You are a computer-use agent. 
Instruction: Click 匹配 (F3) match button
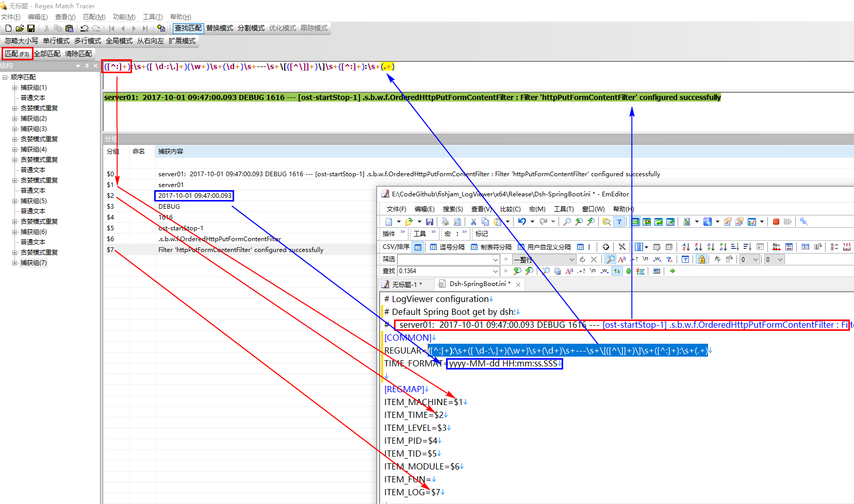point(17,54)
